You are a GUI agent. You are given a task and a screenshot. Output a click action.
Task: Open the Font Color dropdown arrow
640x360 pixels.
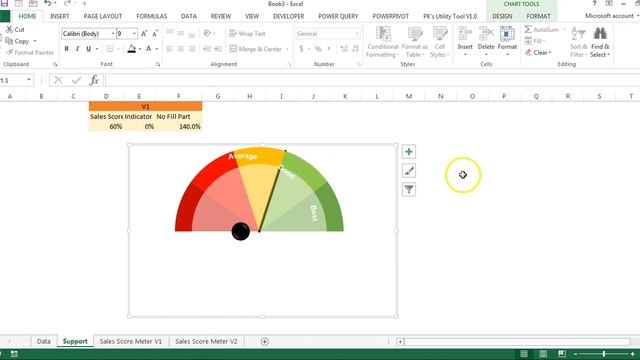(157, 49)
